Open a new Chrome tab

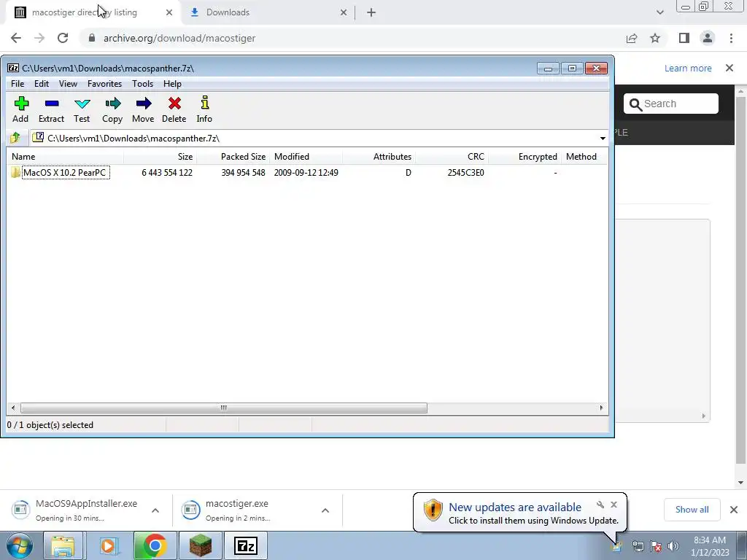tap(371, 12)
